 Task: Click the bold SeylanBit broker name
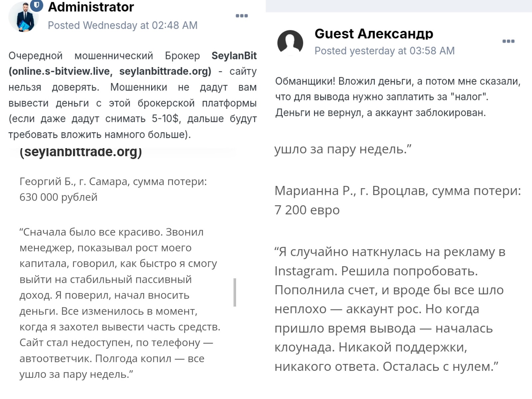point(234,56)
